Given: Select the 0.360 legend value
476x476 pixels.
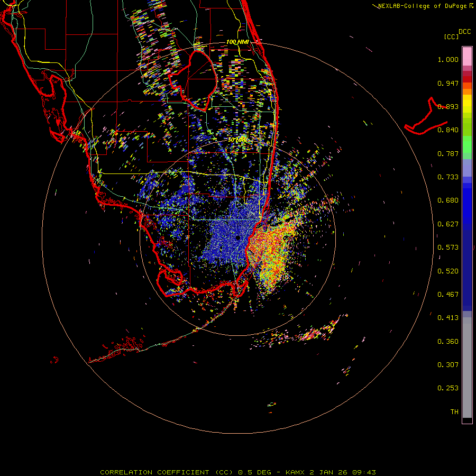Looking at the screenshot, I should pos(448,342).
